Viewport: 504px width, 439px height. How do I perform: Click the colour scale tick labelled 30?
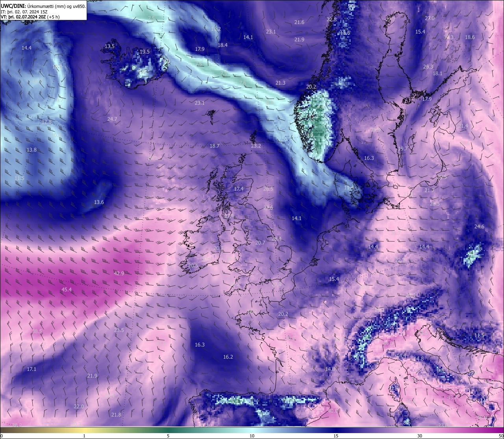420,436
